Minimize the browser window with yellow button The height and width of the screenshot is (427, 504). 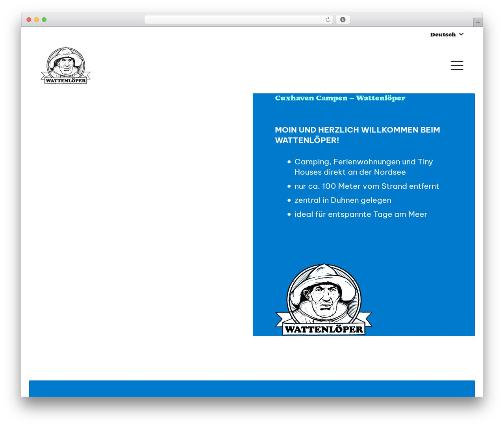tap(37, 20)
